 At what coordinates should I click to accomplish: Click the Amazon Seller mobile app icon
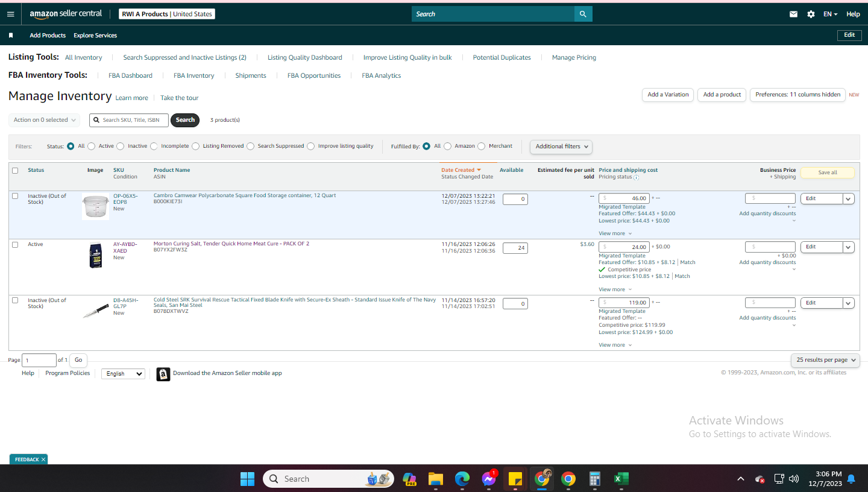[x=163, y=374]
